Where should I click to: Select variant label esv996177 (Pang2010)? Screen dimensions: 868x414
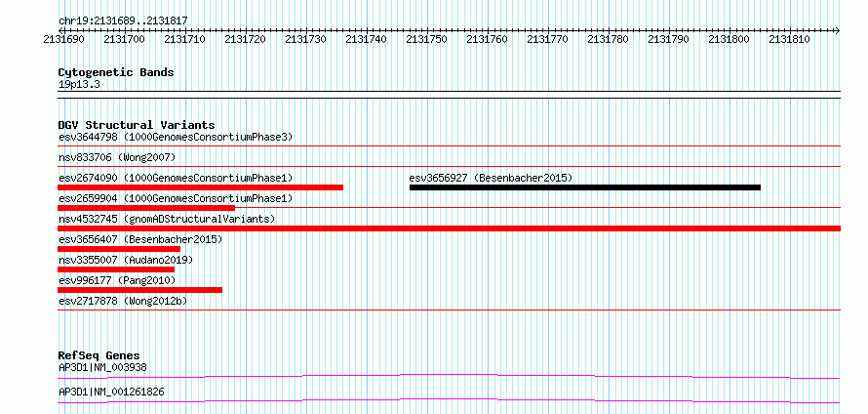[x=117, y=281]
